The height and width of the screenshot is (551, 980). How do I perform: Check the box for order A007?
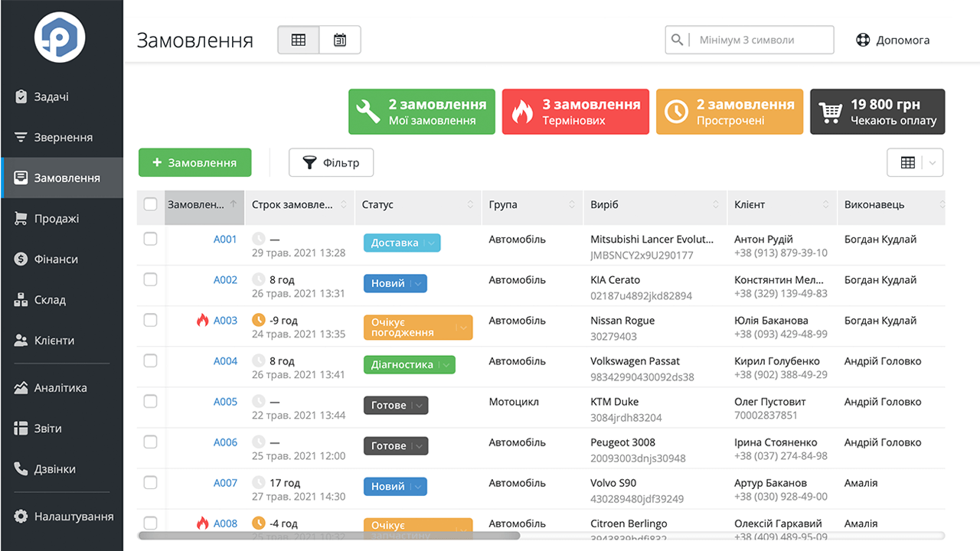tap(151, 483)
